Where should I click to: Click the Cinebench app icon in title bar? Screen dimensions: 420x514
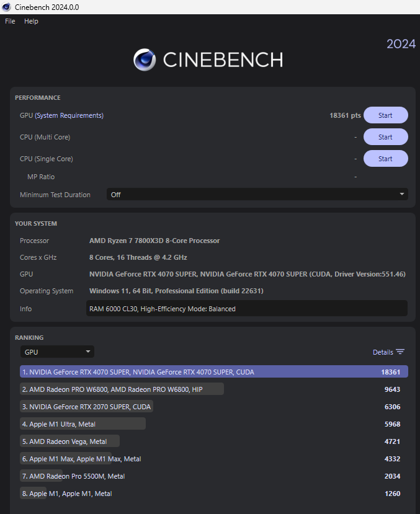click(x=6, y=7)
